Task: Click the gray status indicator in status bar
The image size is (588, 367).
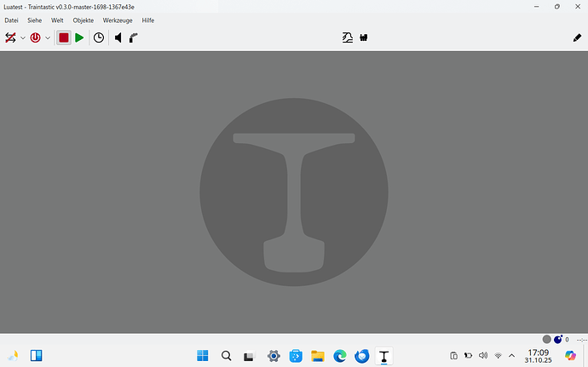Action: 547,339
